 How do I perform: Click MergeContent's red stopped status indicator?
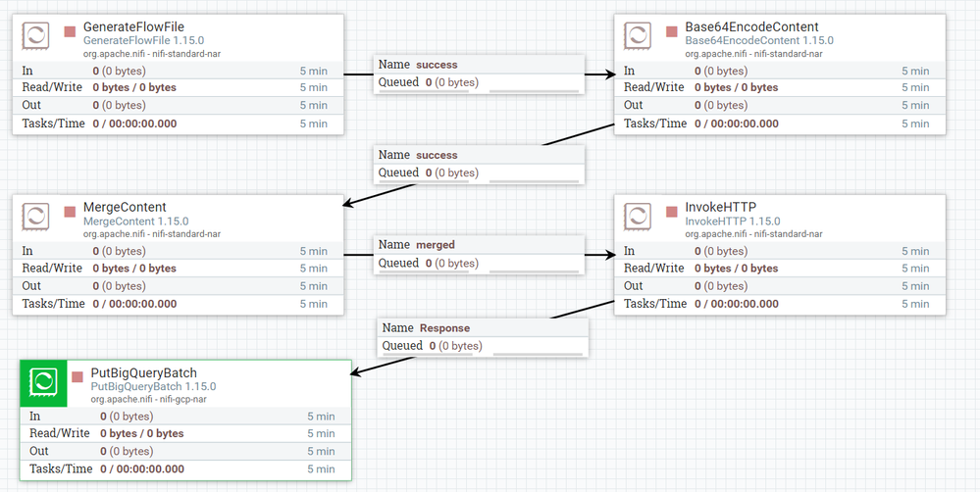pyautogui.click(x=70, y=212)
